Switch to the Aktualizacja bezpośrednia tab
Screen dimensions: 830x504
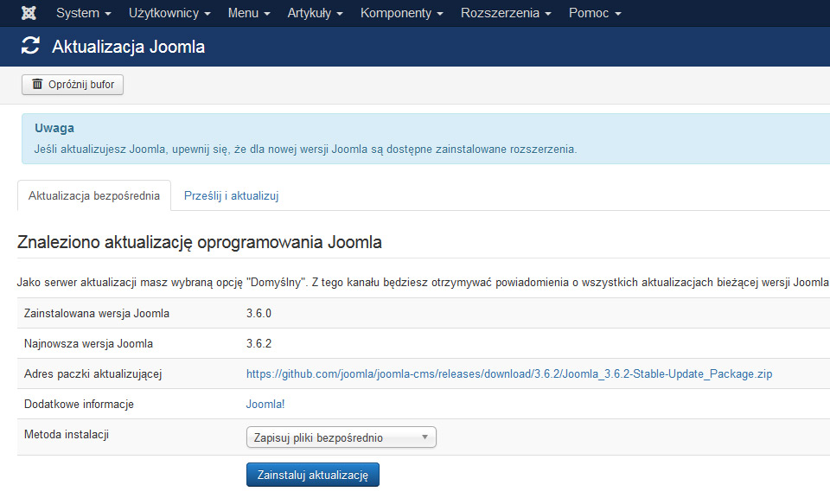pos(94,195)
